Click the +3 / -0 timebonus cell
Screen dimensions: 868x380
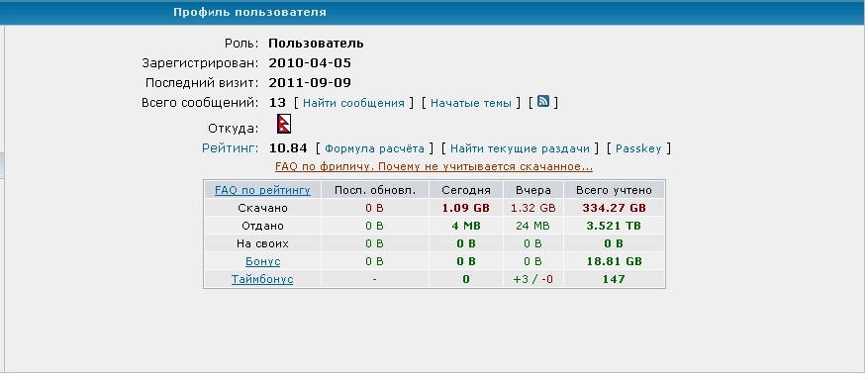[x=533, y=279]
